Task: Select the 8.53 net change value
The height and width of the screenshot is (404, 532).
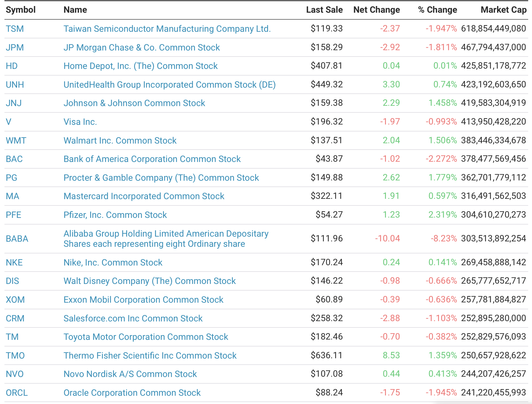Action: pos(391,355)
